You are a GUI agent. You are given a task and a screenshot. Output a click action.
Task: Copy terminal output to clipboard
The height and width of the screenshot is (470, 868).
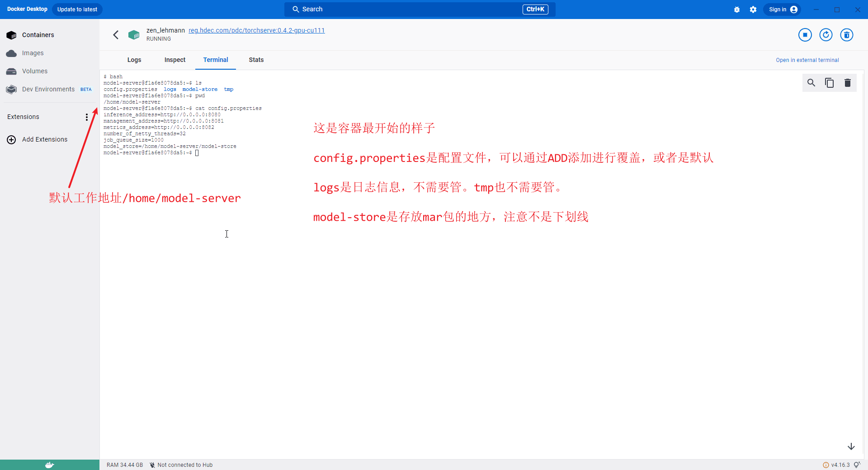tap(829, 83)
